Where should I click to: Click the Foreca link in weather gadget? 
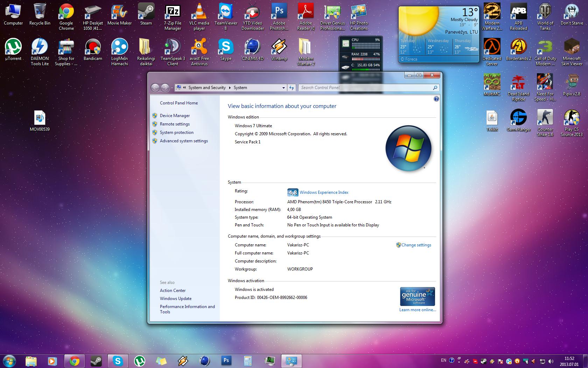click(409, 59)
